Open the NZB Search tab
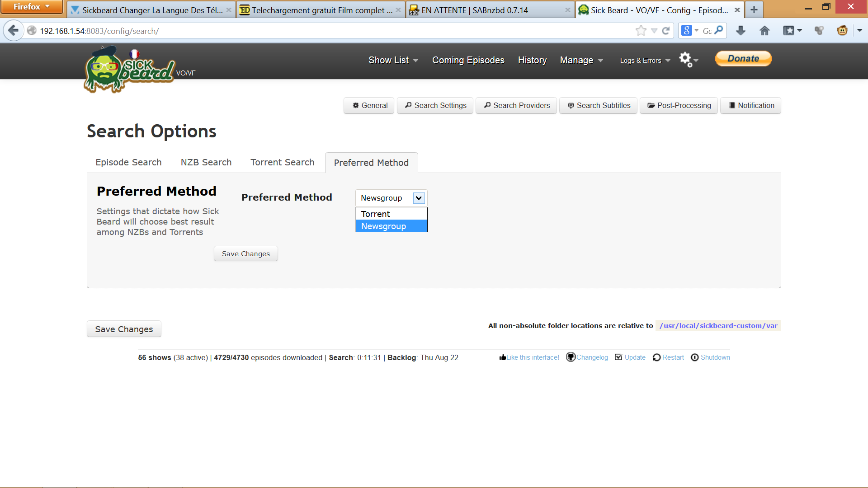This screenshot has height=488, width=868. pos(206,162)
